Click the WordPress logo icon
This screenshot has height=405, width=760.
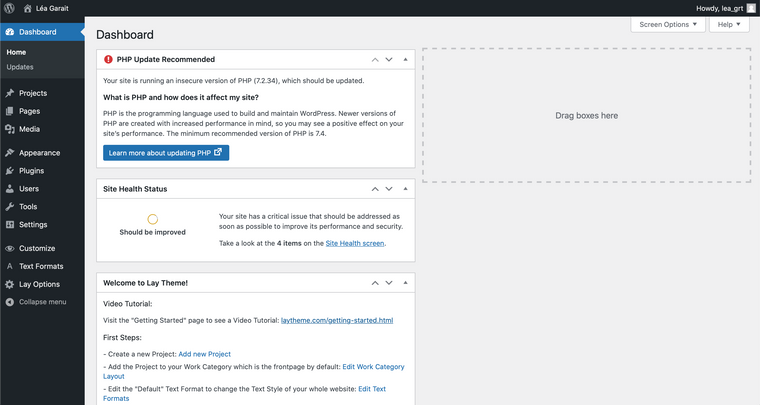click(x=9, y=8)
